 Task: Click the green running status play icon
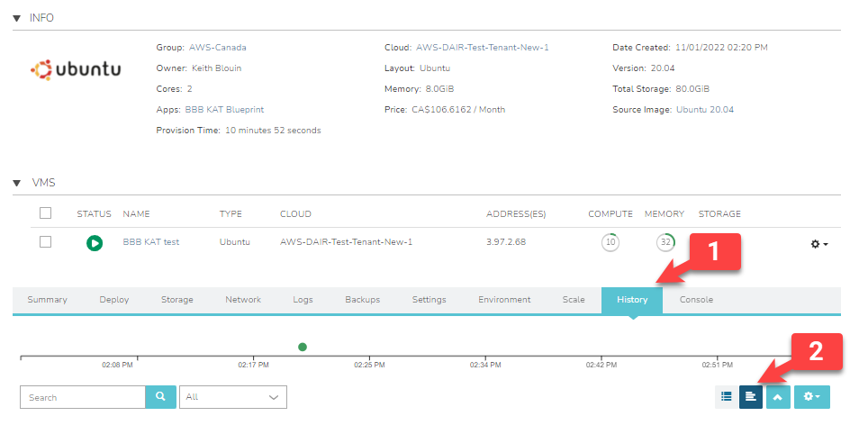[x=95, y=242]
